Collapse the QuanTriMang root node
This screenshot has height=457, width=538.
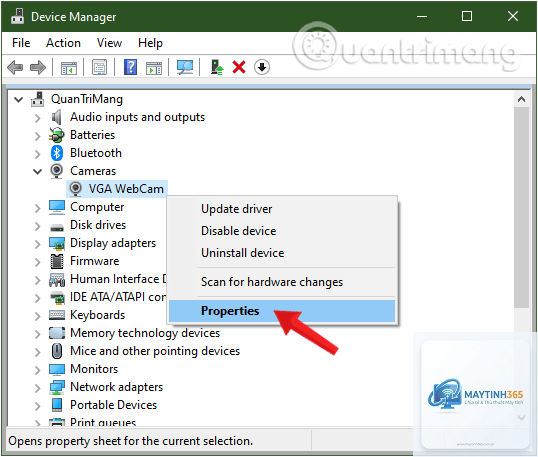pos(19,99)
